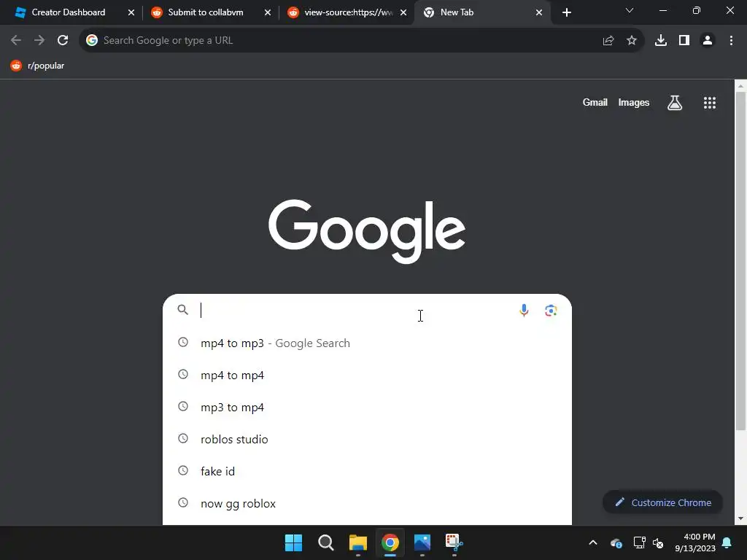
Task: Close the New Tab tab
Action: point(539,12)
